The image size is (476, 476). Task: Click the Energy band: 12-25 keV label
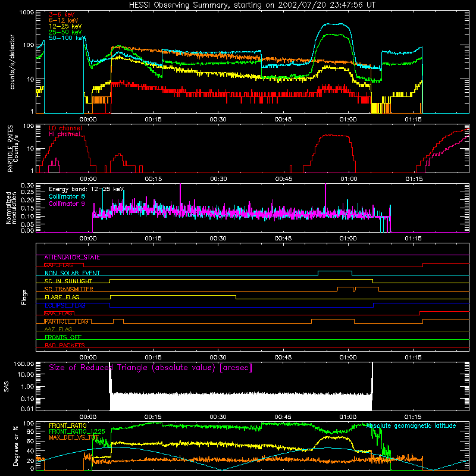86,189
